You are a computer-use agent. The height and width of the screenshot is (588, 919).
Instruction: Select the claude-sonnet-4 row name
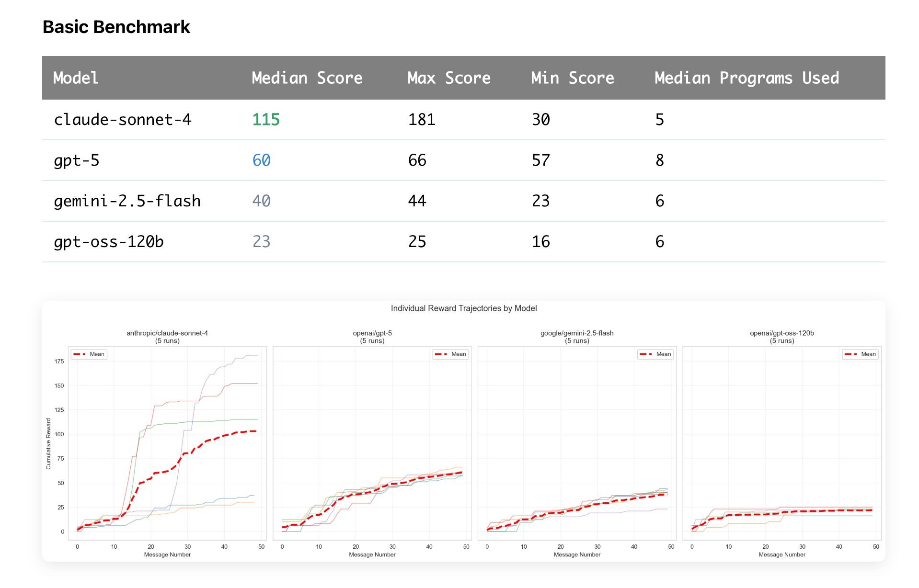point(122,120)
